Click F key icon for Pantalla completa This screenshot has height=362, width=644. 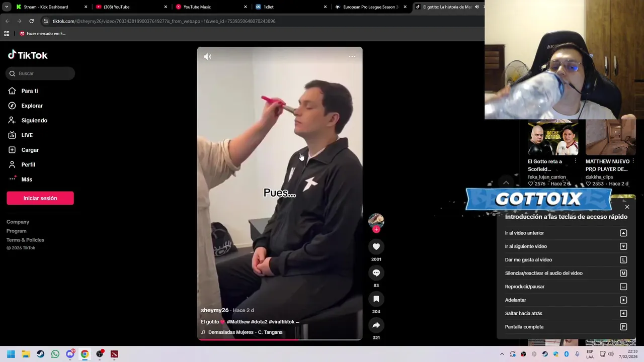click(x=623, y=327)
